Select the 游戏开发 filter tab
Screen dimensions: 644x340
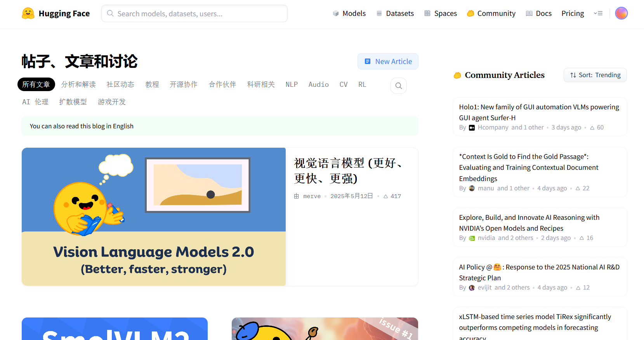(112, 102)
